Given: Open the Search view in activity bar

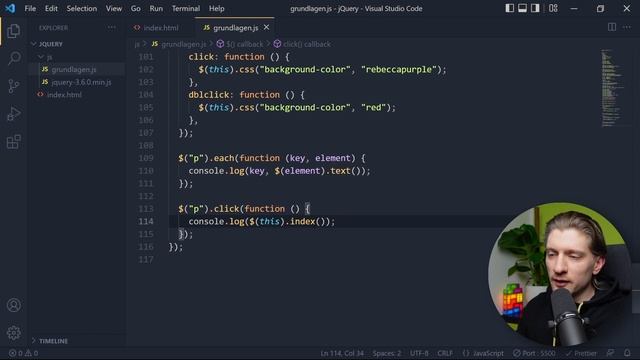Looking at the screenshot, I should 13,58.
